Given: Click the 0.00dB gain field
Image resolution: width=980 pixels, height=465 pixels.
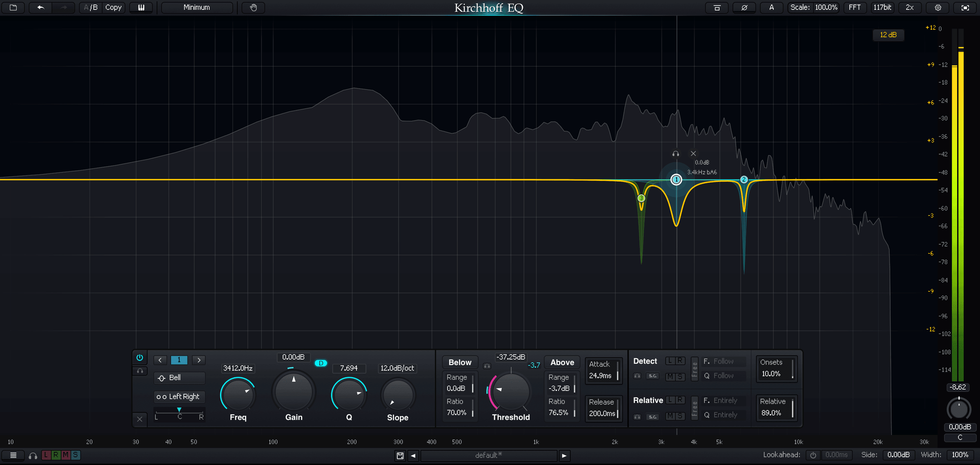Looking at the screenshot, I should 293,357.
